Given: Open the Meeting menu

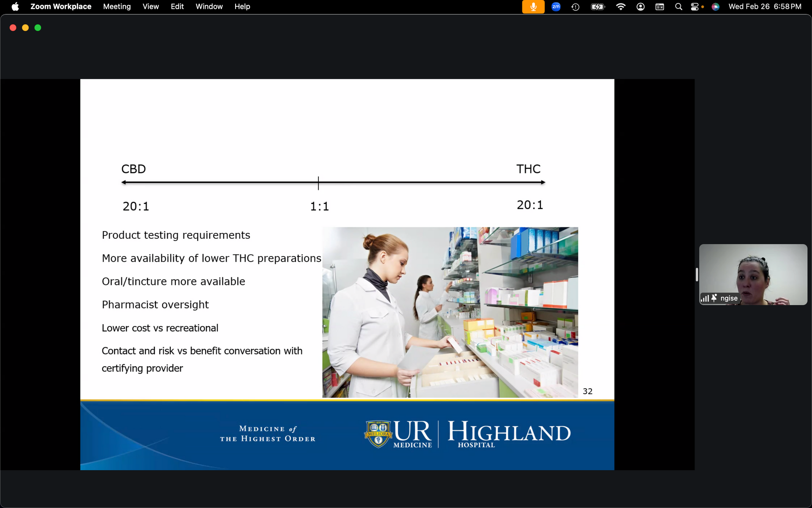Looking at the screenshot, I should click(x=117, y=7).
